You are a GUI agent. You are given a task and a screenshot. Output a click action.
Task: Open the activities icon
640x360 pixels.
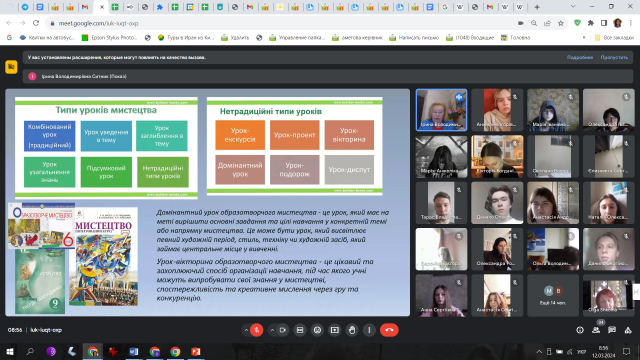pyautogui.click(x=628, y=330)
